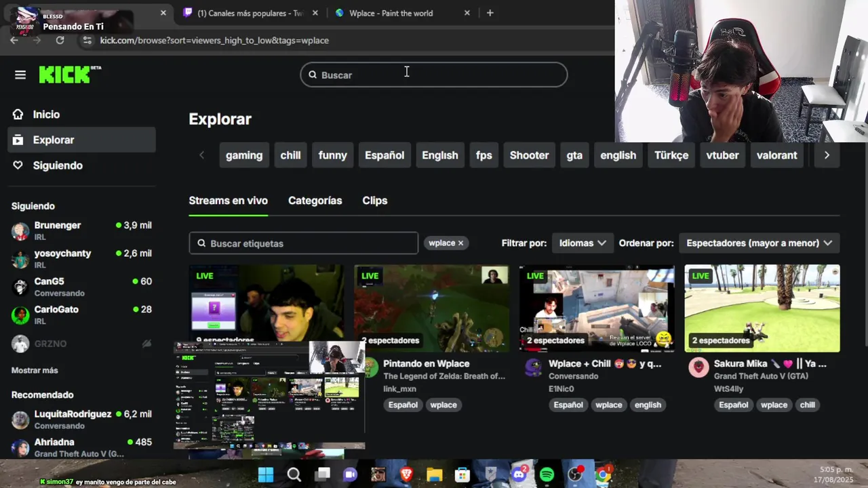868x488 pixels.
Task: Open a new browser tab
Action: 490,13
